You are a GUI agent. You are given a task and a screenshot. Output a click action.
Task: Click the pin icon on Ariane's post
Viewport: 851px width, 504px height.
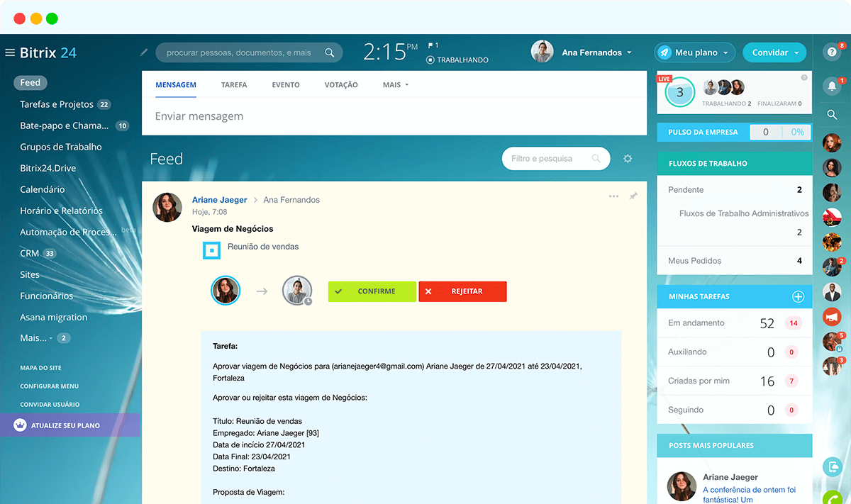point(633,196)
